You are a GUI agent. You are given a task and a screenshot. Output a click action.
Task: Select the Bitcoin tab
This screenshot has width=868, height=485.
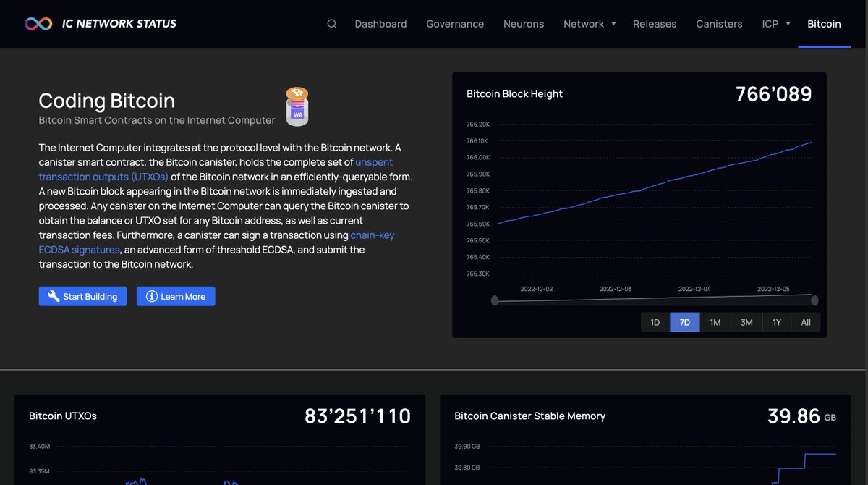(x=824, y=24)
